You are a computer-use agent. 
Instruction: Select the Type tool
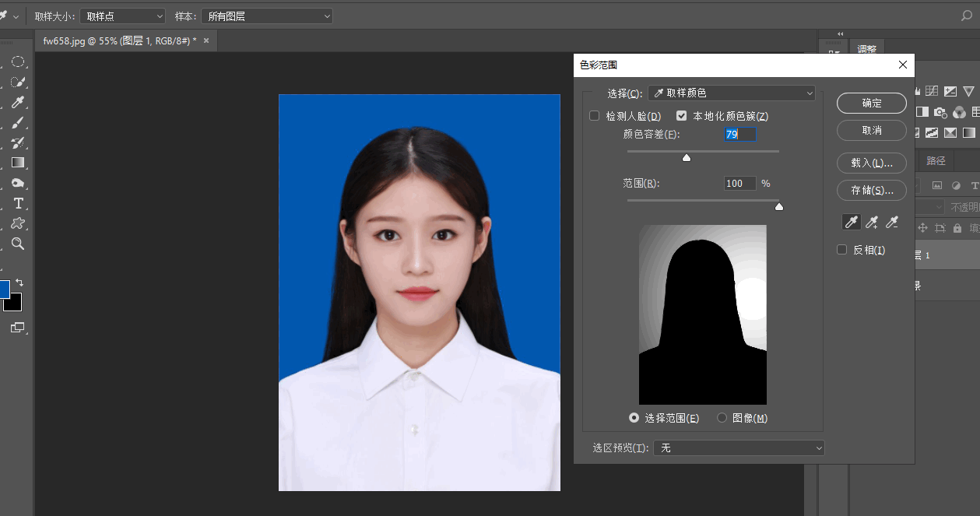pyautogui.click(x=18, y=203)
